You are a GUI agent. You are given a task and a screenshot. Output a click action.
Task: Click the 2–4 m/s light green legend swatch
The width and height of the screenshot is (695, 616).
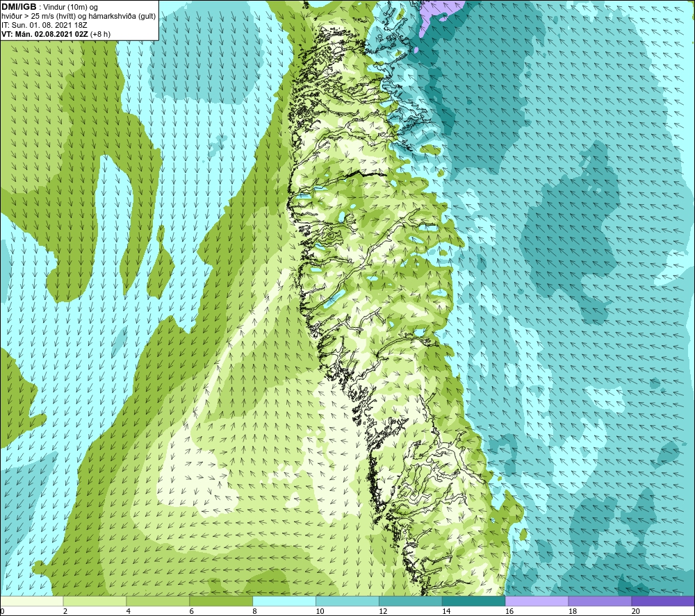coord(95,601)
